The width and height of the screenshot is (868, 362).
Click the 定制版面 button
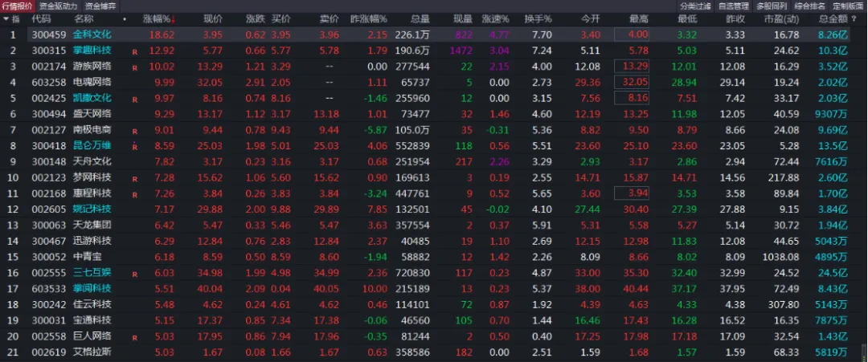(x=848, y=6)
